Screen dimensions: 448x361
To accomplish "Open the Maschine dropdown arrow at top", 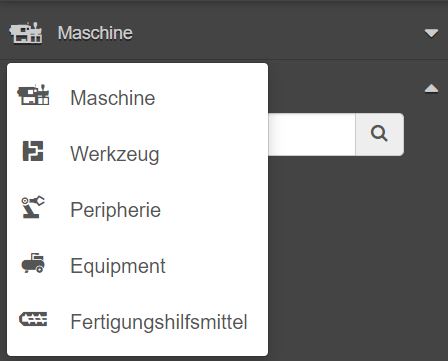I will click(431, 33).
